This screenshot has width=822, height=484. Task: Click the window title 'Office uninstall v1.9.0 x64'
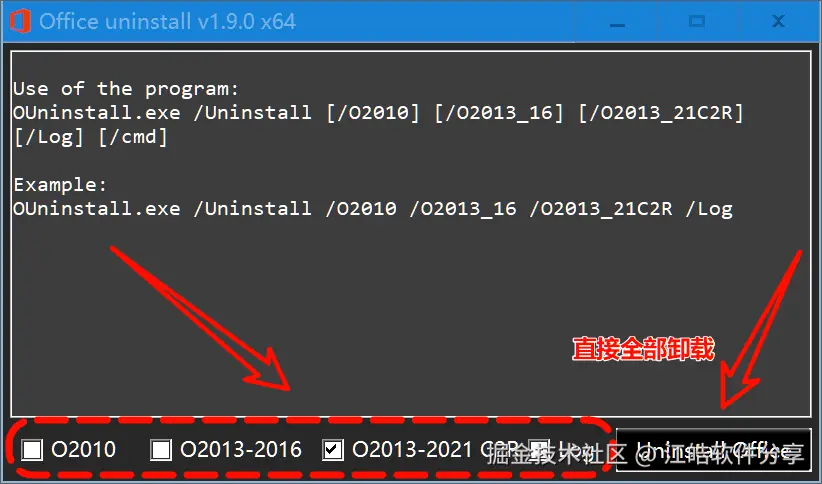(167, 21)
